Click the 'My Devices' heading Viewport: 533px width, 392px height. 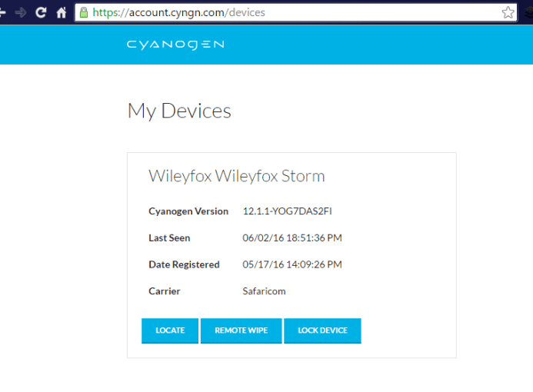179,111
